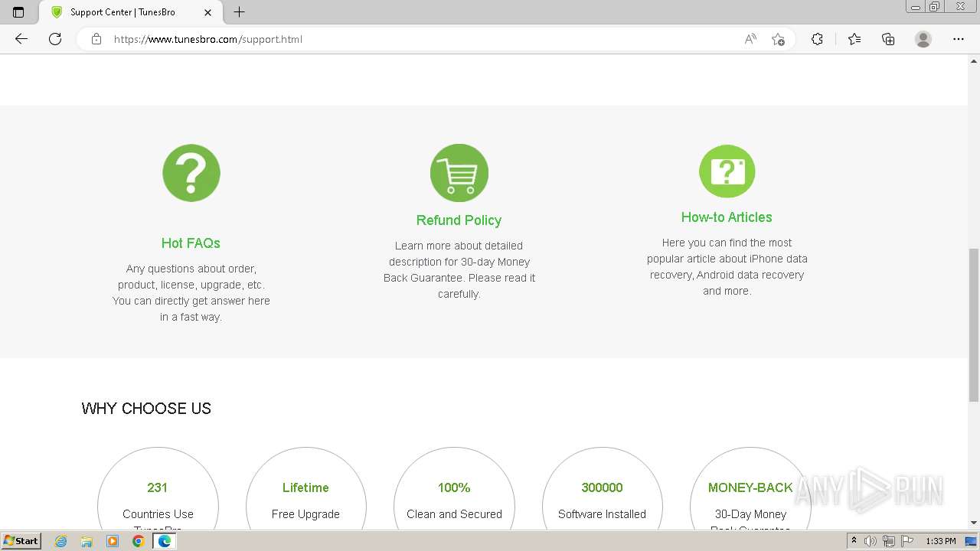
Task: Click scrollbar up arrow
Action: pyautogui.click(x=974, y=60)
